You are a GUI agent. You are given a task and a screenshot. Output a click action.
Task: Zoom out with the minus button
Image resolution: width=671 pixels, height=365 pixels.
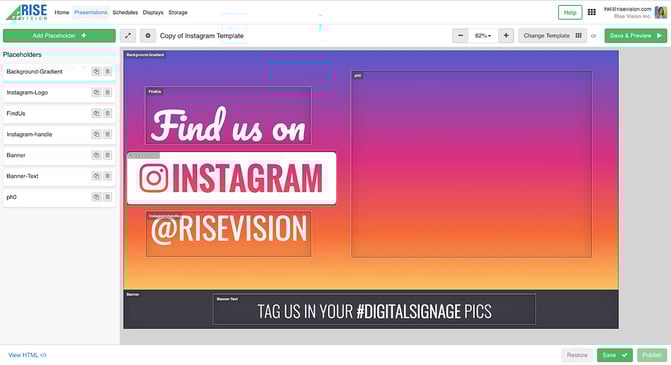pos(460,36)
